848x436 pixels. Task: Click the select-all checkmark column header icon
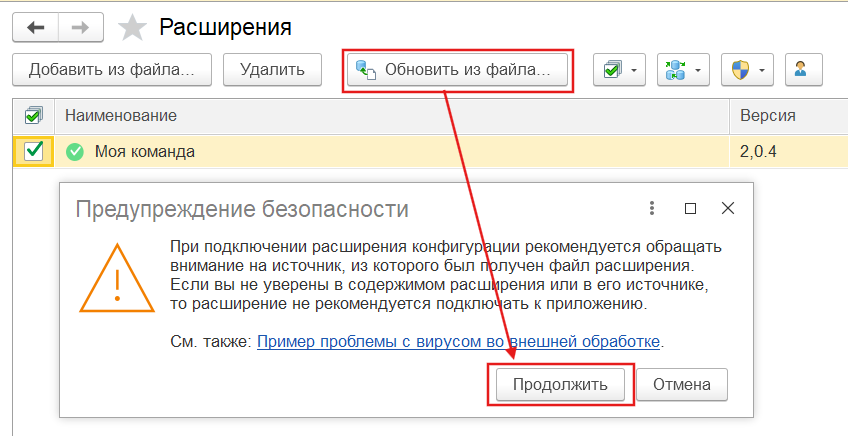pyautogui.click(x=34, y=116)
